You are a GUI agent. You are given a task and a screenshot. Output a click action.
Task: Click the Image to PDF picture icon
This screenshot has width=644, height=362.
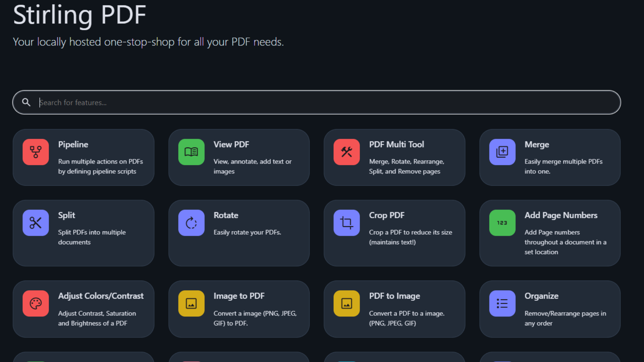pyautogui.click(x=191, y=303)
